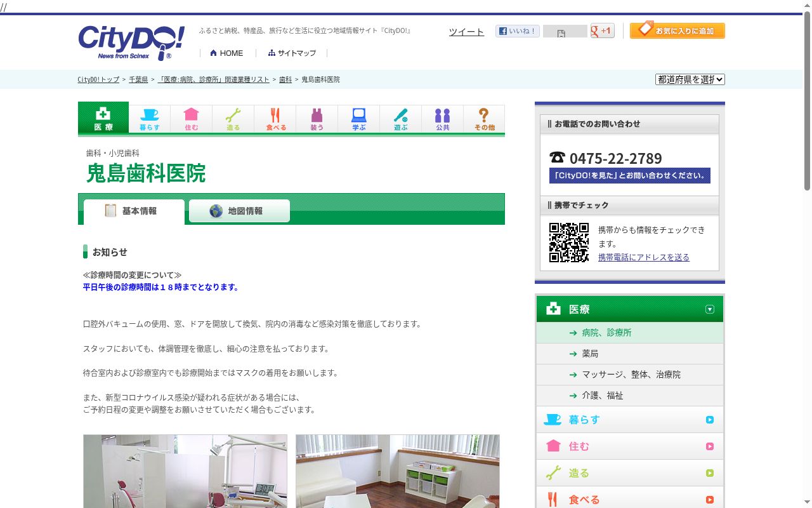
Task: Click 千葉県 breadcrumb link
Action: [138, 79]
